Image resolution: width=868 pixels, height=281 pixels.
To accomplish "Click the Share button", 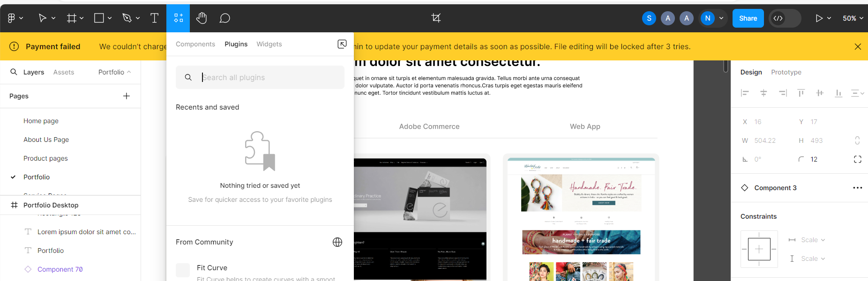I will tap(748, 18).
